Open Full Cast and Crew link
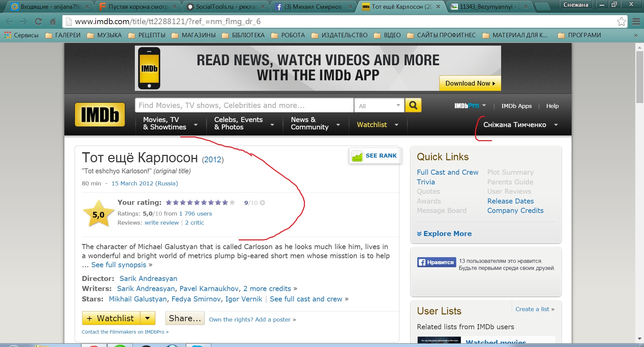The width and height of the screenshot is (644, 347). coord(447,172)
